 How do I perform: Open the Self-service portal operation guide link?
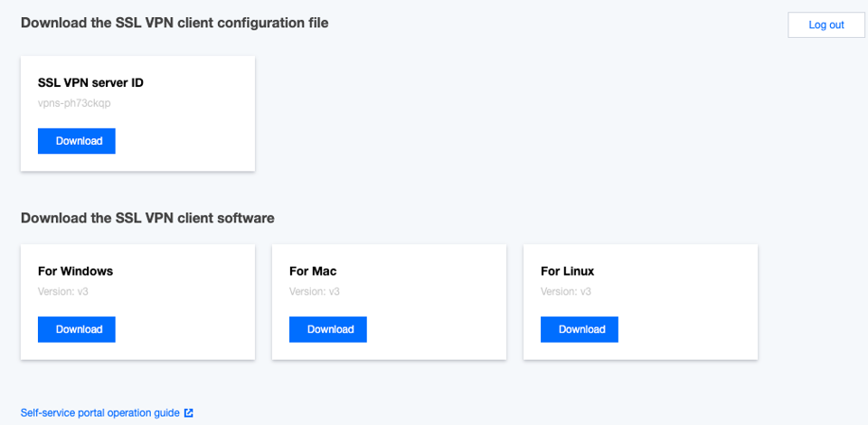[x=99, y=413]
